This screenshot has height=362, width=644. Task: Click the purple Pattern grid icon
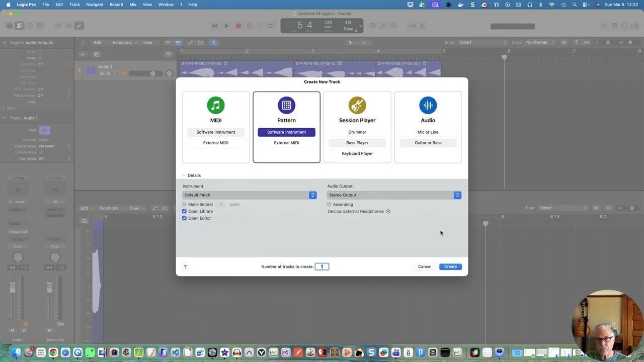[286, 105]
